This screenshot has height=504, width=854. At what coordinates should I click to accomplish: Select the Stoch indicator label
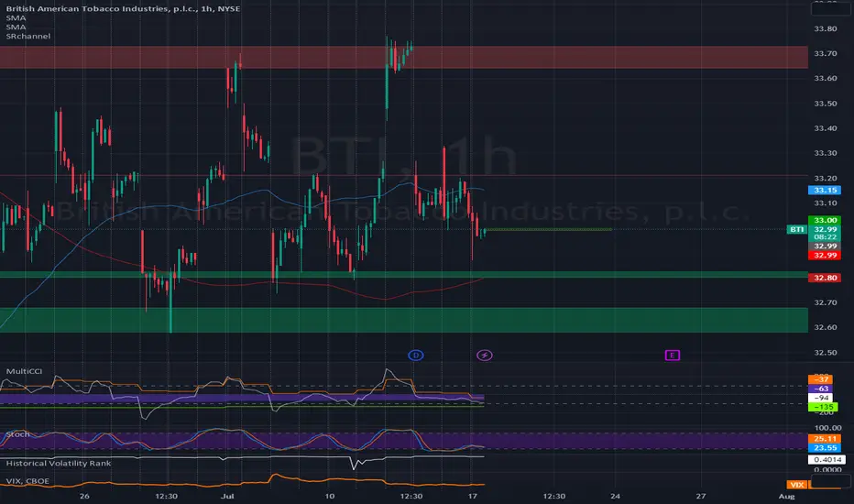click(18, 434)
